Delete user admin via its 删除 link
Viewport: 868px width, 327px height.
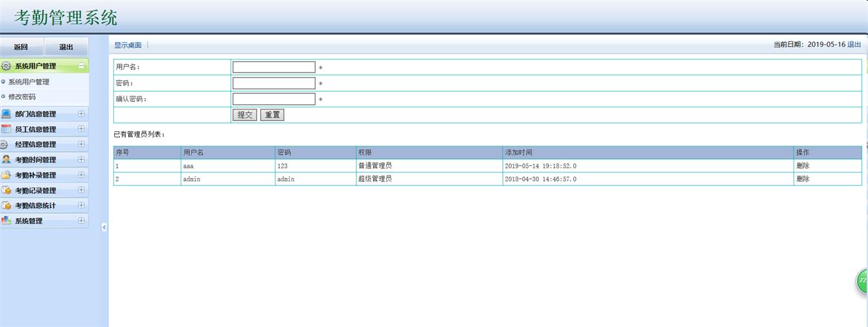coord(803,179)
